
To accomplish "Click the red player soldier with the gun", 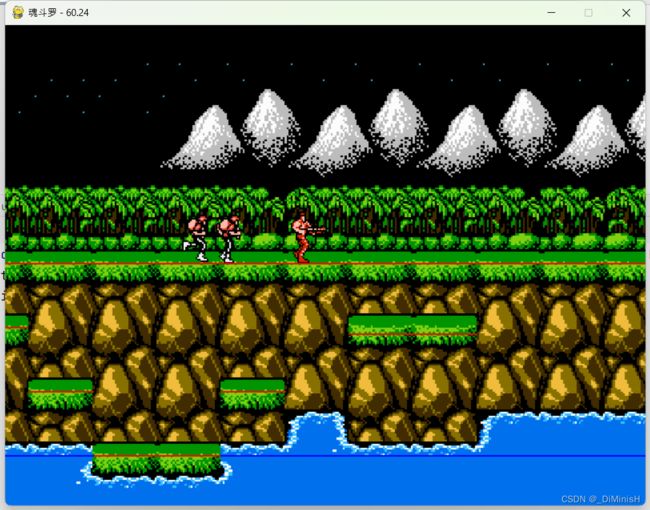I will point(307,238).
